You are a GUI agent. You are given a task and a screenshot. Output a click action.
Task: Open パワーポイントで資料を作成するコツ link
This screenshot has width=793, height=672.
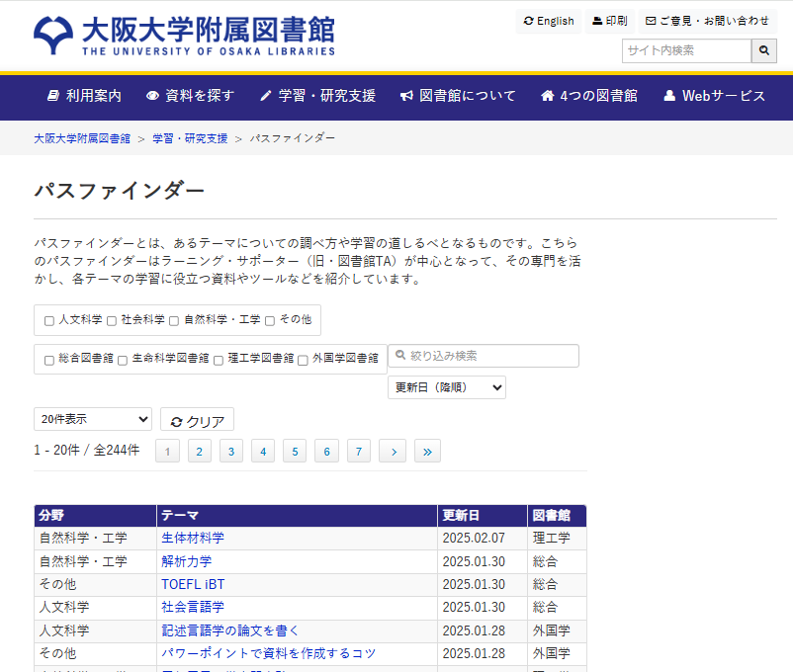269,653
